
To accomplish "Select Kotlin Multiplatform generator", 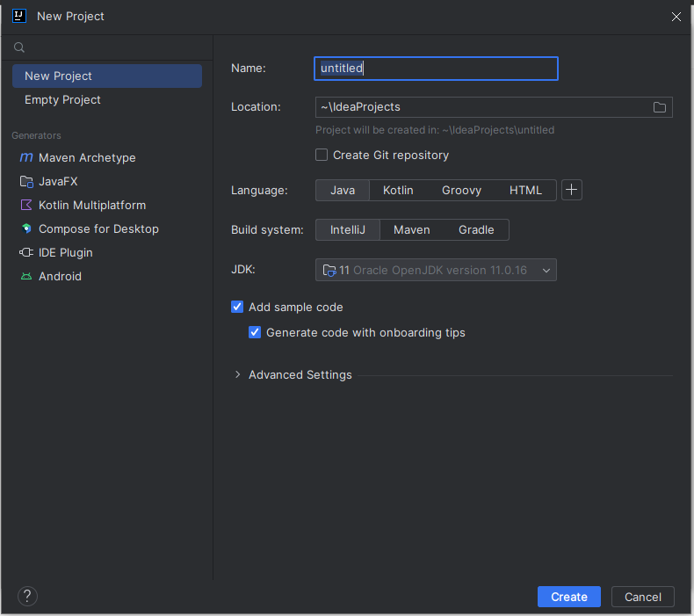I will (107, 205).
